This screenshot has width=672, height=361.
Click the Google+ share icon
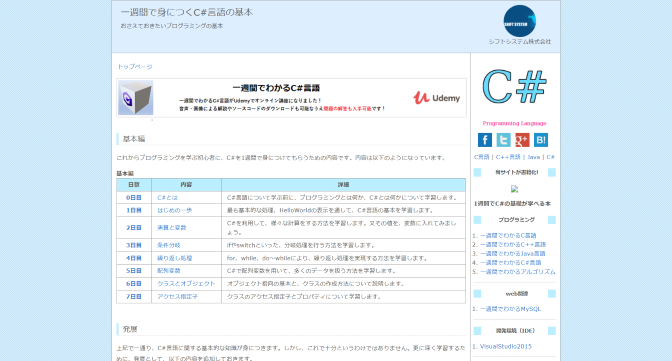(522, 140)
